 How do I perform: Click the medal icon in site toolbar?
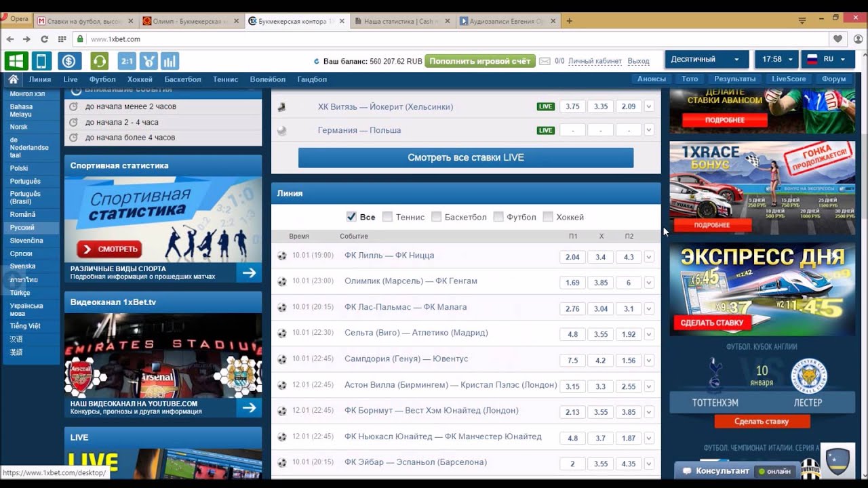149,61
